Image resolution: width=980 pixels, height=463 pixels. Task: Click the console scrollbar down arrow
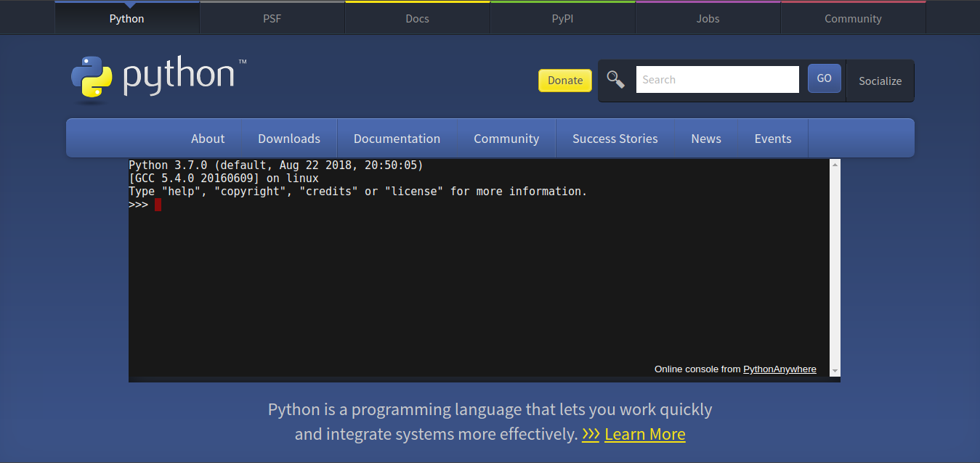(x=835, y=371)
